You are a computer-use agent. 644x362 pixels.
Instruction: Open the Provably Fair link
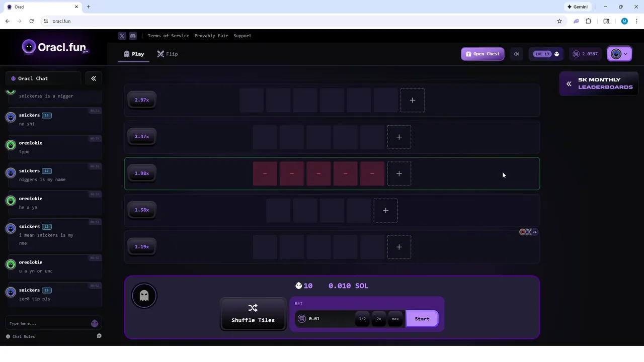coord(211,36)
